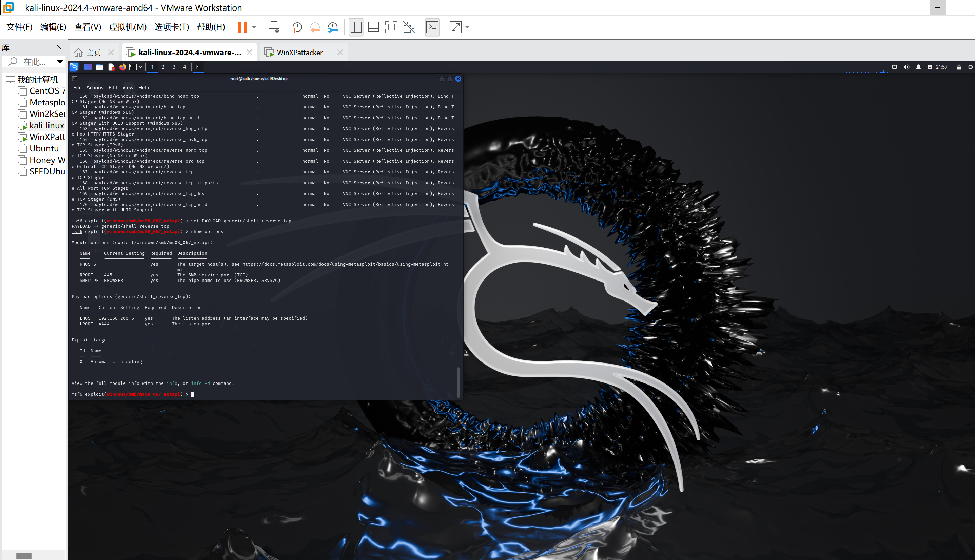The width and height of the screenshot is (975, 560).
Task: Pause the virtual machine with orange button
Action: click(242, 27)
